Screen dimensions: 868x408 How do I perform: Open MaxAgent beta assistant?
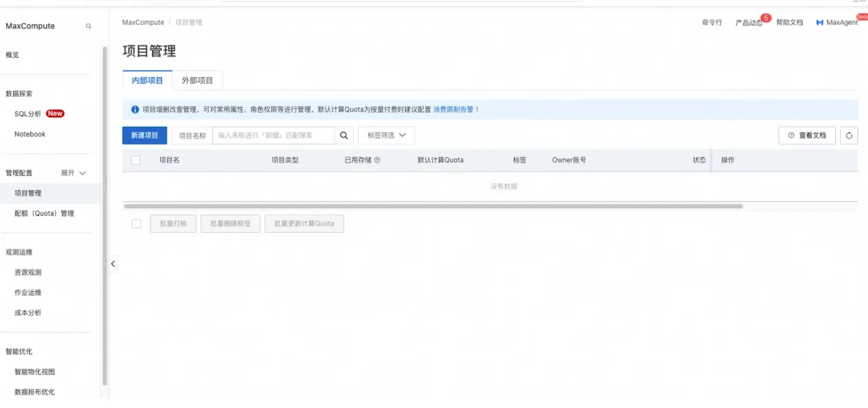(837, 23)
